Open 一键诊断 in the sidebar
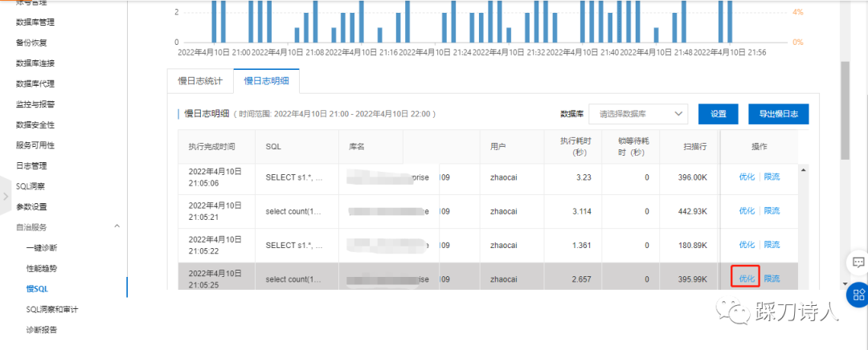Image resolution: width=868 pixels, height=350 pixels. click(42, 247)
